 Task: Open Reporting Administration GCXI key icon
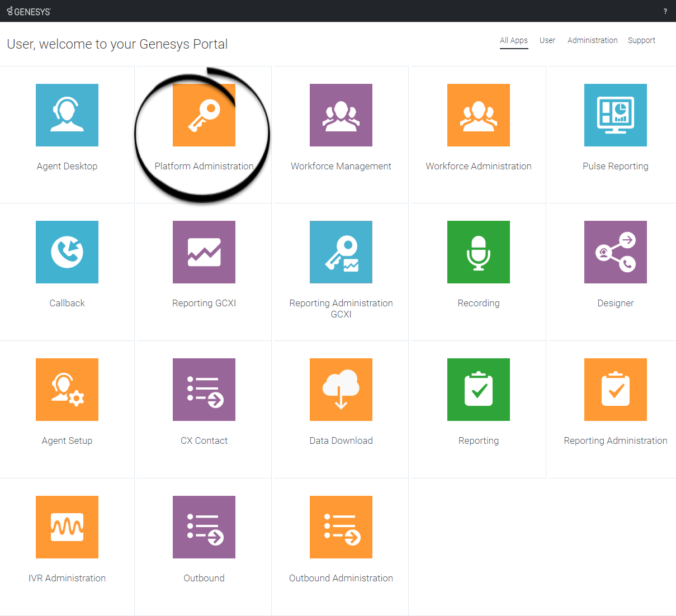341,252
